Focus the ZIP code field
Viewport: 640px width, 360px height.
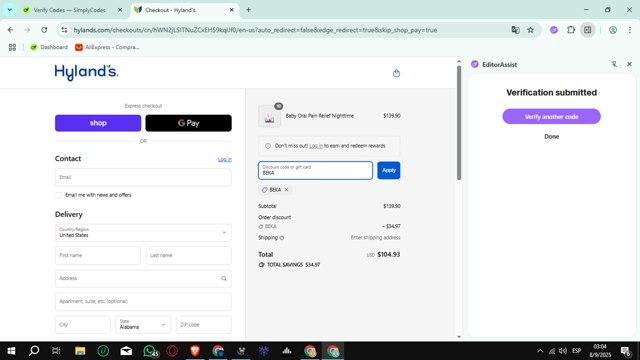tap(204, 325)
